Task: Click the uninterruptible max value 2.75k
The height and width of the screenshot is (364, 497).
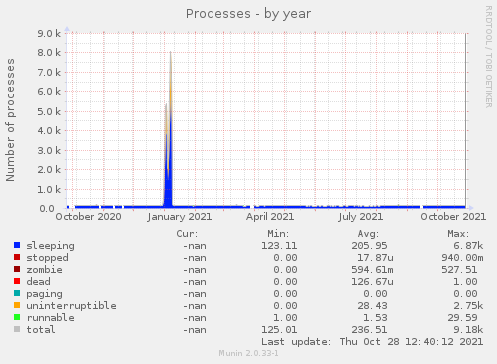Action: [468, 306]
